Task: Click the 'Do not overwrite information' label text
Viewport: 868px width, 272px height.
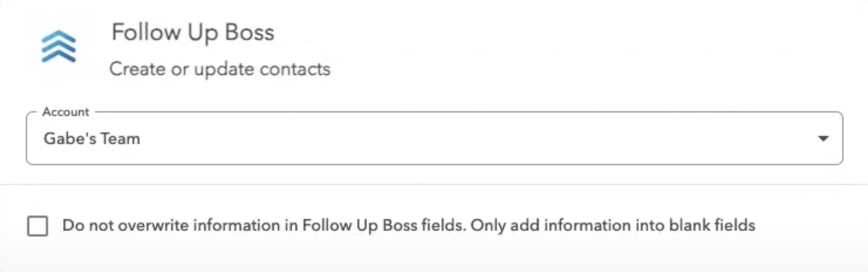Action: click(180, 226)
